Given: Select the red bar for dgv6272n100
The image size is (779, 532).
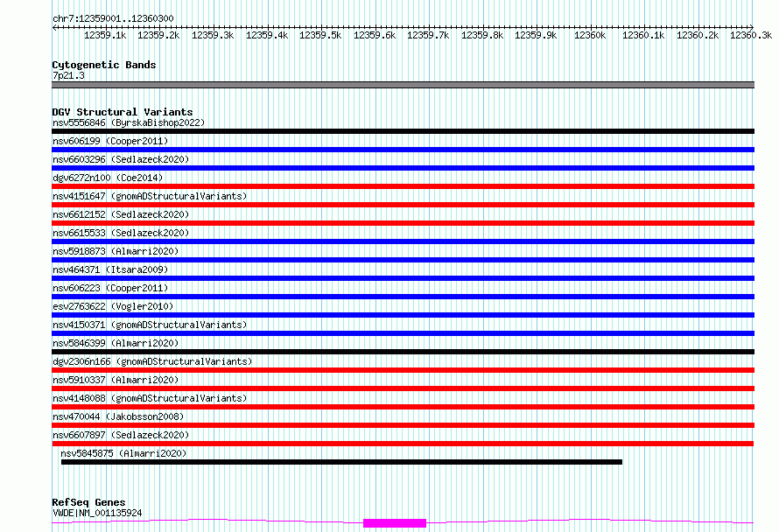Looking at the screenshot, I should pos(403,186).
